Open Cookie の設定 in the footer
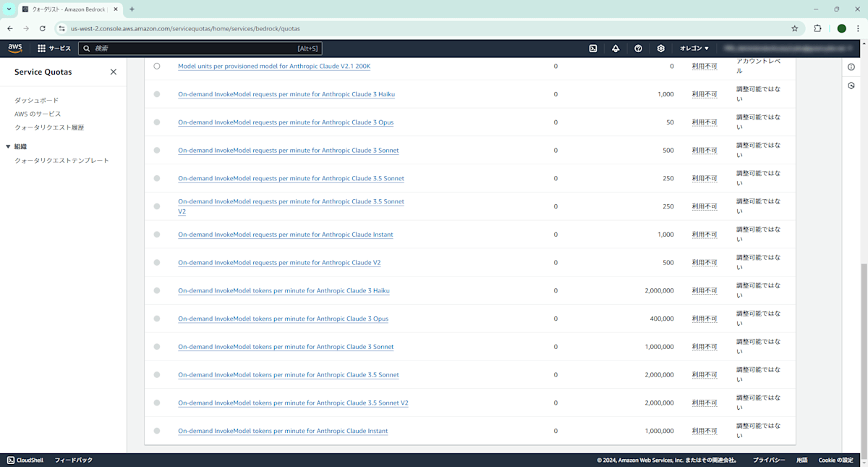Screen dimensions: 868x467 click(836, 460)
